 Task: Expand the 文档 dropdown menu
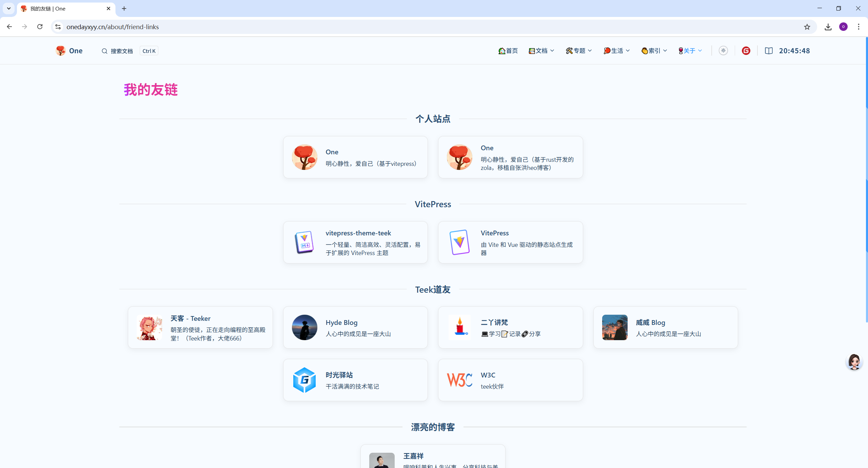(541, 51)
